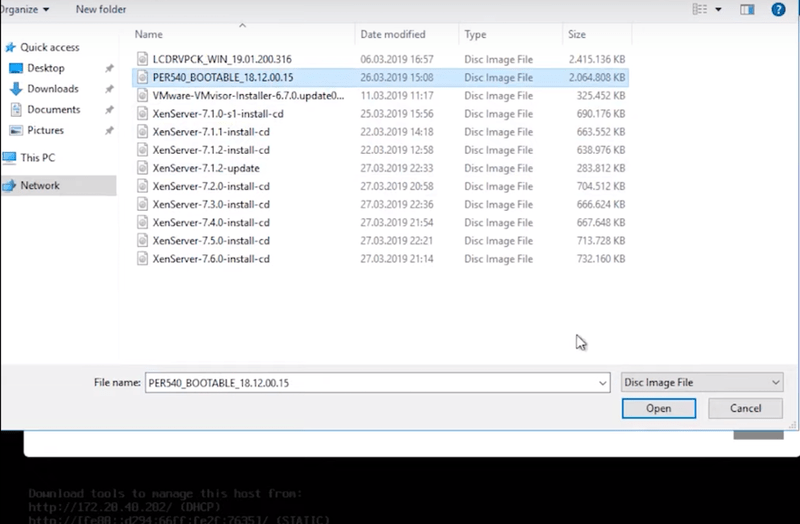Click New folder in the toolbar

(100, 9)
